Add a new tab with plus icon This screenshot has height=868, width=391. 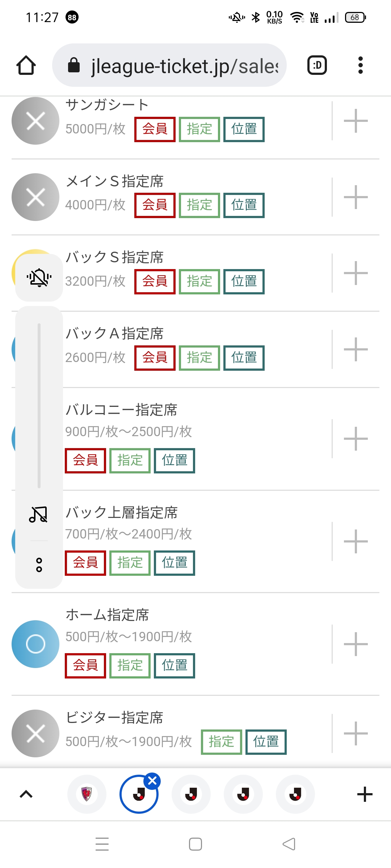(x=365, y=794)
